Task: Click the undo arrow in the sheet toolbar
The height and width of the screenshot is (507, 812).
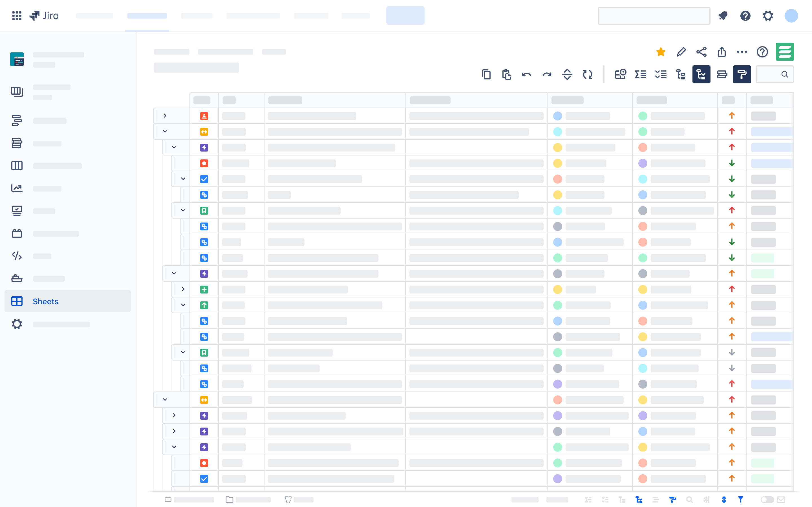Action: (x=526, y=74)
